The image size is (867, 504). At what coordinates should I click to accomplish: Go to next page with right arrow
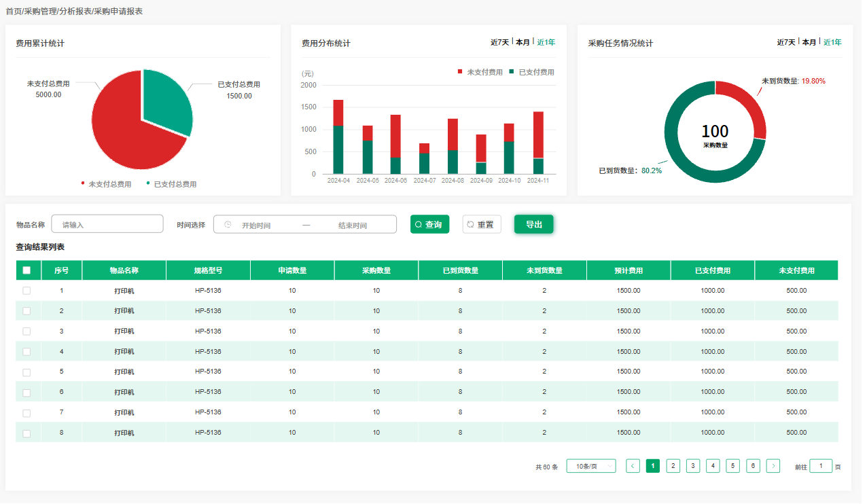point(773,466)
